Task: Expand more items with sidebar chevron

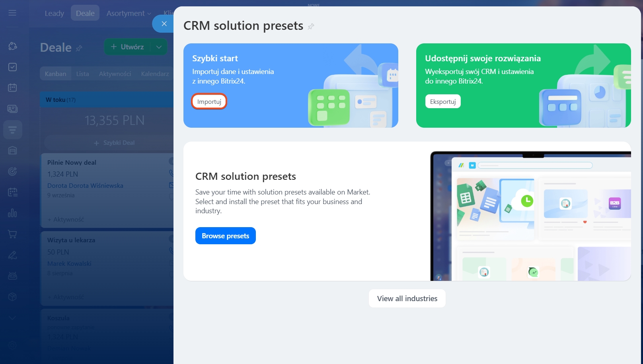Action: (12, 318)
